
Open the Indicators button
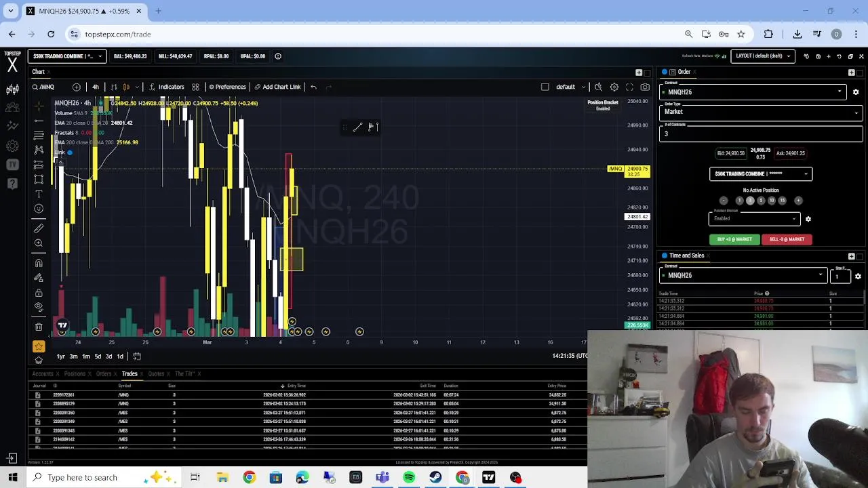(167, 87)
